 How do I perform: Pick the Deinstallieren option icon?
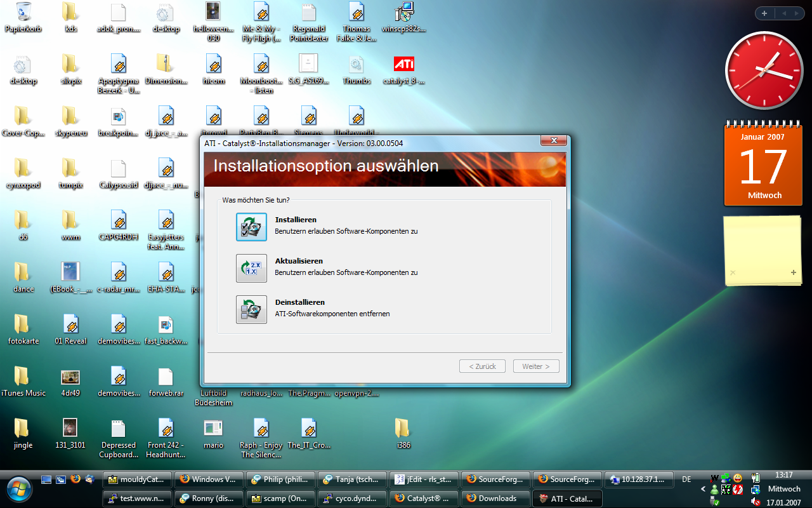[251, 309]
